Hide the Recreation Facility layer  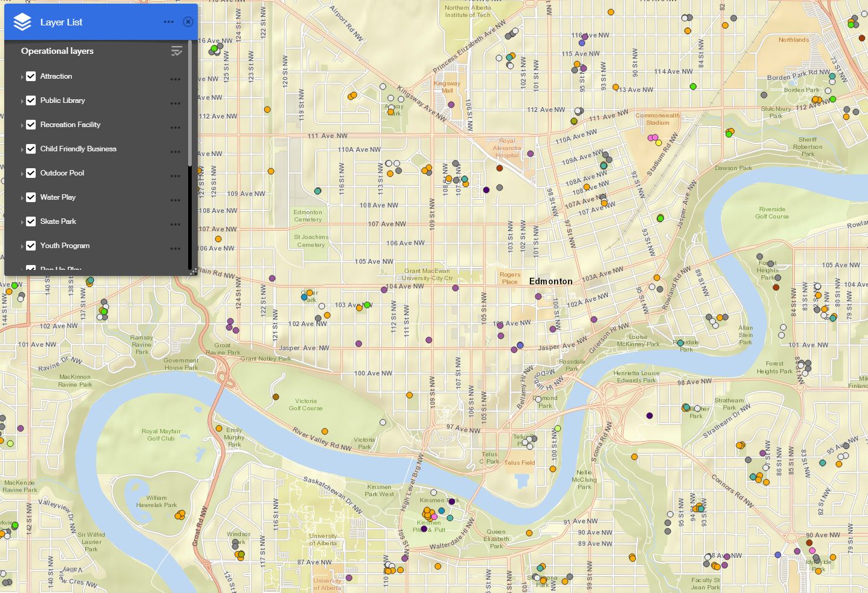point(31,125)
